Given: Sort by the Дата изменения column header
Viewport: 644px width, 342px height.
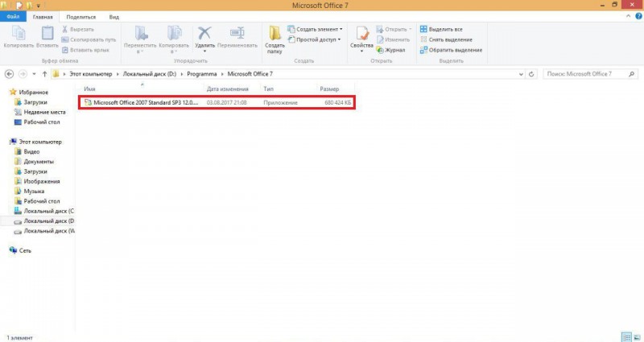Looking at the screenshot, I should tap(228, 89).
